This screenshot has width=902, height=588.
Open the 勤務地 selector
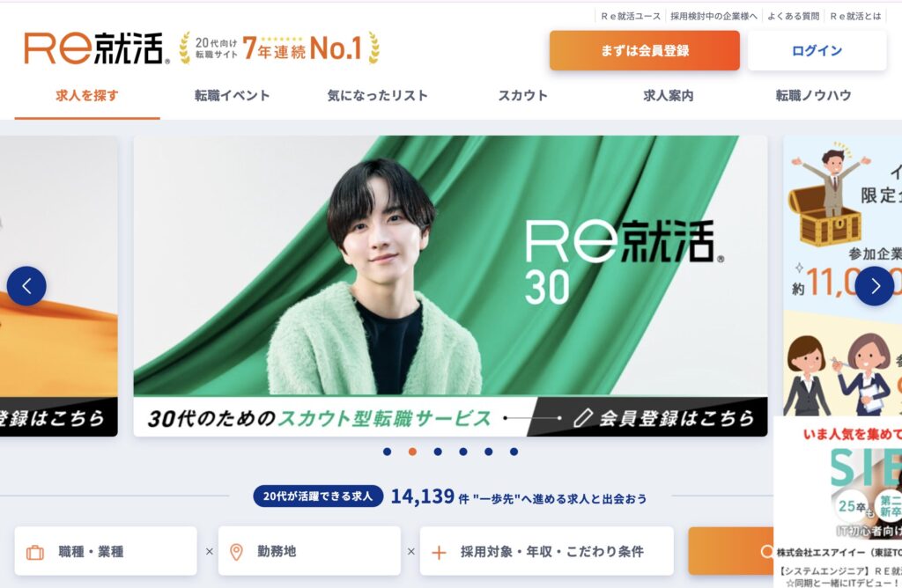(x=309, y=551)
